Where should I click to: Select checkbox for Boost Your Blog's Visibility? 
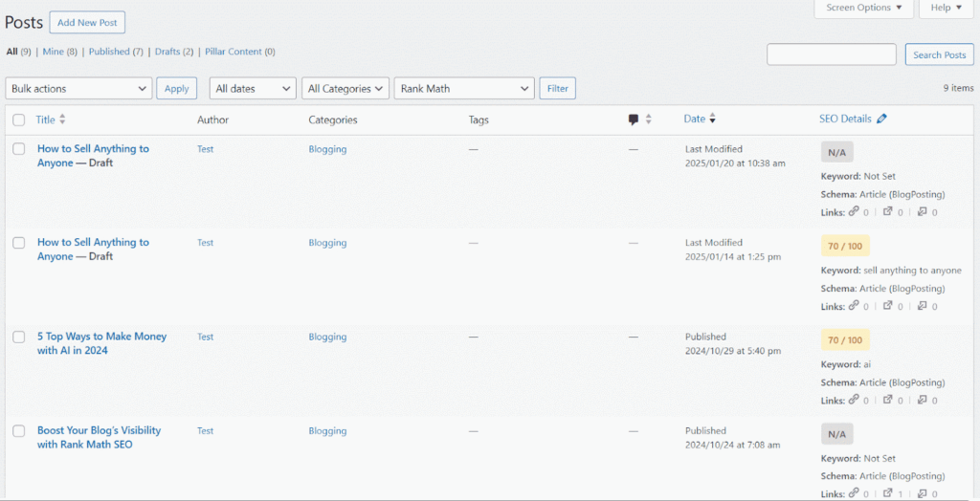coord(19,431)
